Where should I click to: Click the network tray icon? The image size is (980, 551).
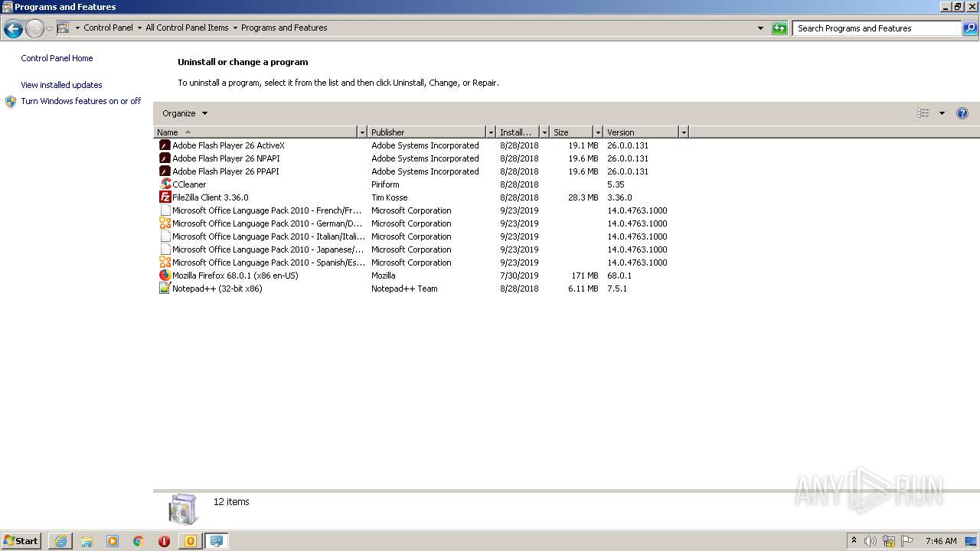pyautogui.click(x=889, y=541)
